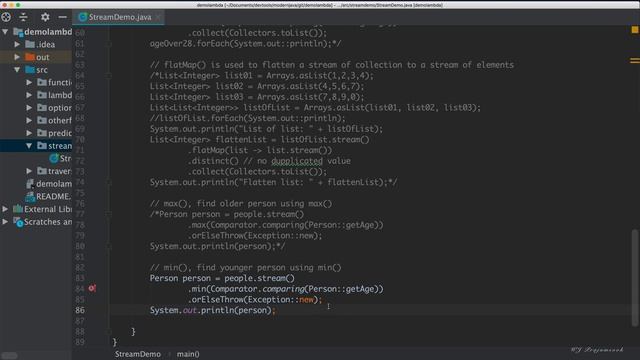Click the underlined word 'dupplicated' on line 72

pos(297,161)
